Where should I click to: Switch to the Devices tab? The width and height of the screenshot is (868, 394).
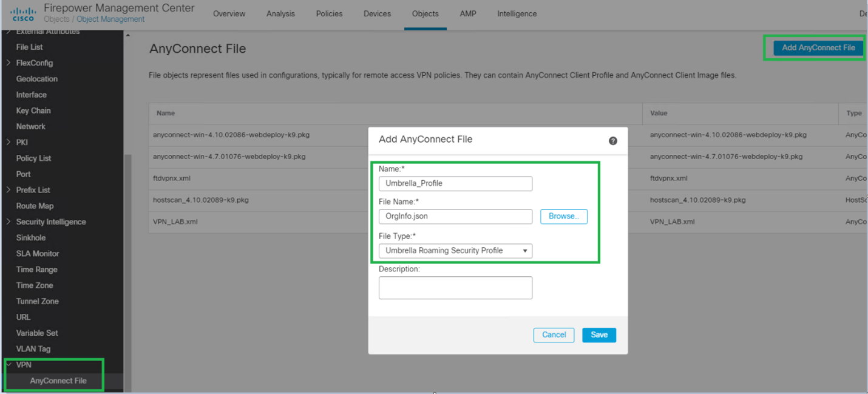[x=377, y=13]
